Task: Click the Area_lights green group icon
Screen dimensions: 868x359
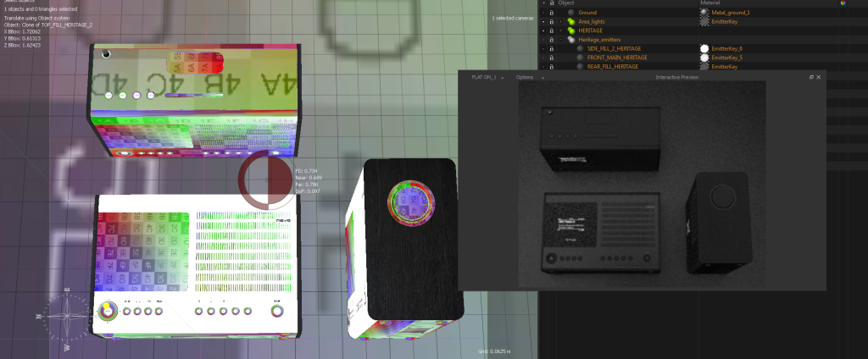Action: (x=570, y=21)
